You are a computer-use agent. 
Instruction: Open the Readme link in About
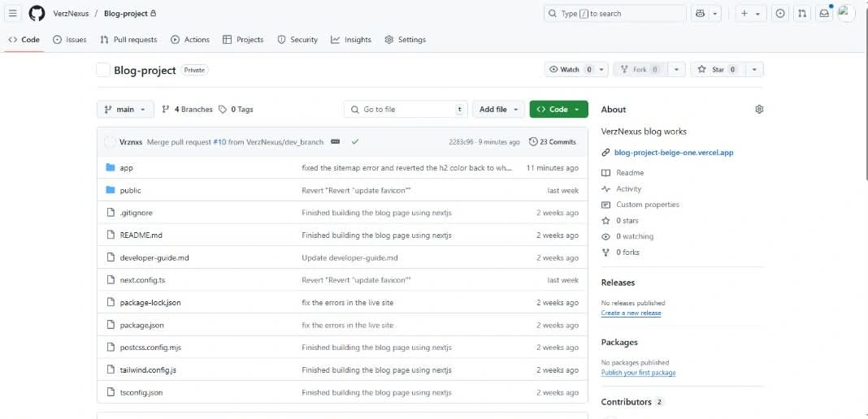click(x=623, y=173)
